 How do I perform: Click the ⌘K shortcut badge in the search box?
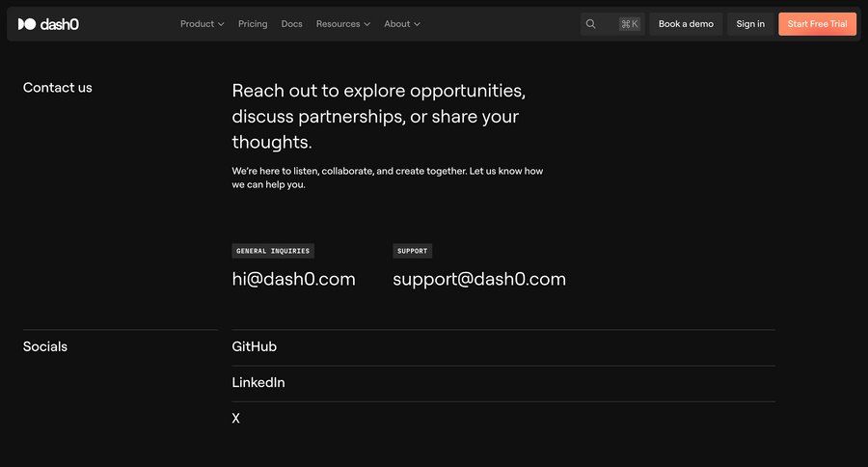click(x=630, y=24)
